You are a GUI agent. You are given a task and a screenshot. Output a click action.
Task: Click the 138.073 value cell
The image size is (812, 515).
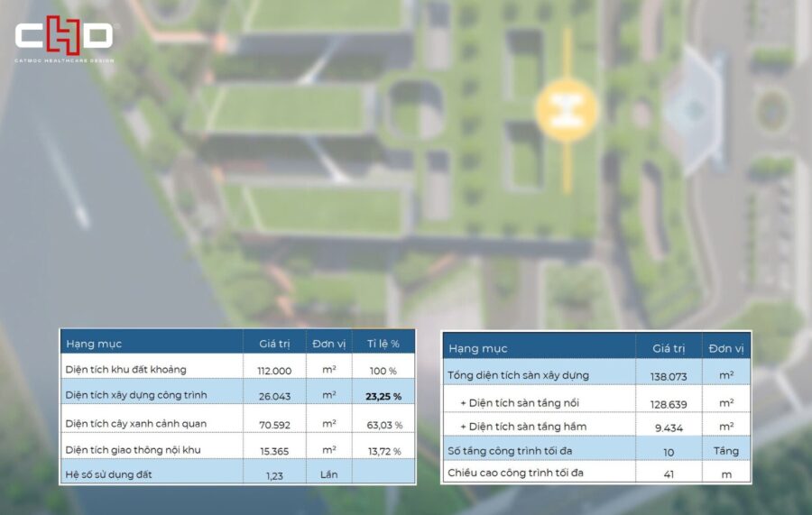669,375
